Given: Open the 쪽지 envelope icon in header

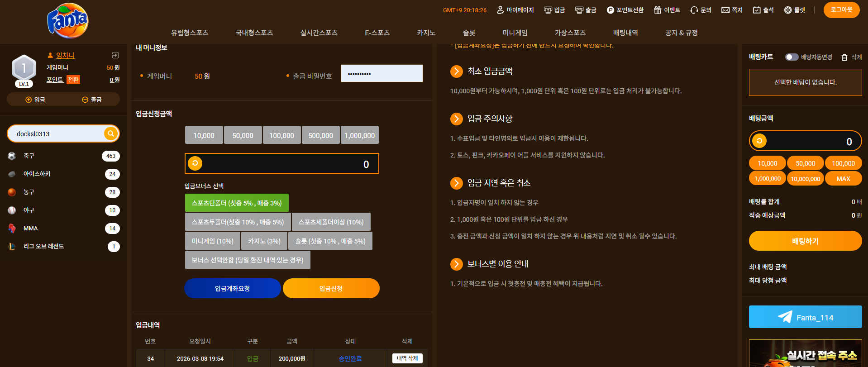Looking at the screenshot, I should (725, 10).
